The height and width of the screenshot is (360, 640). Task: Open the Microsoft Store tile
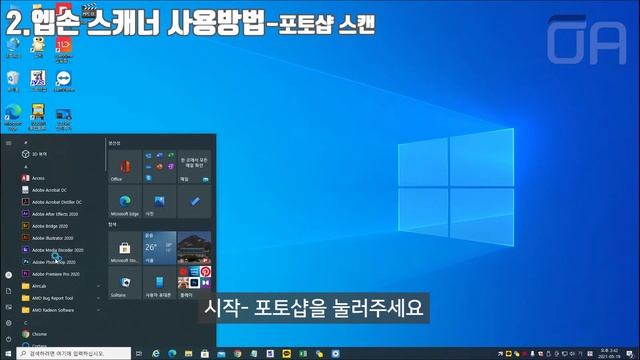coord(125,248)
